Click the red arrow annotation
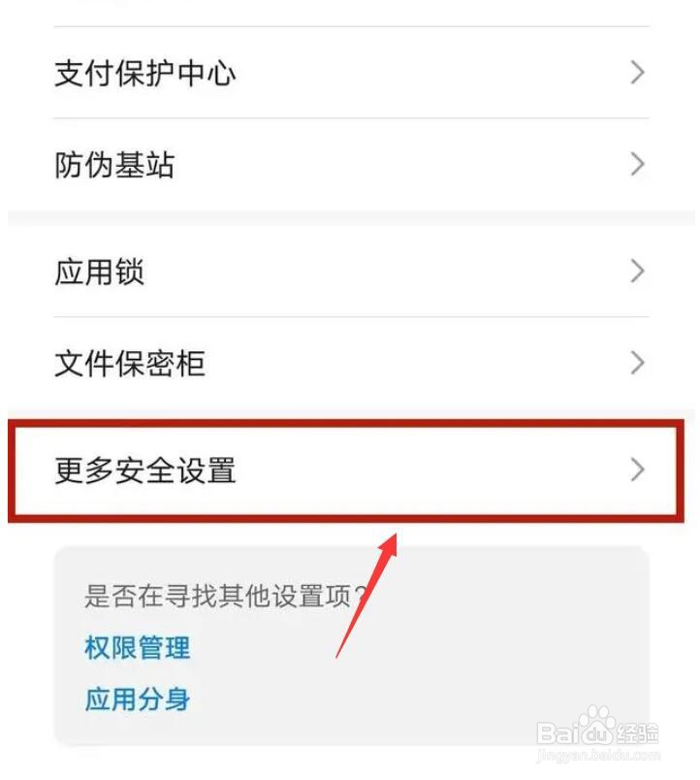The height and width of the screenshot is (780, 700). tap(366, 596)
